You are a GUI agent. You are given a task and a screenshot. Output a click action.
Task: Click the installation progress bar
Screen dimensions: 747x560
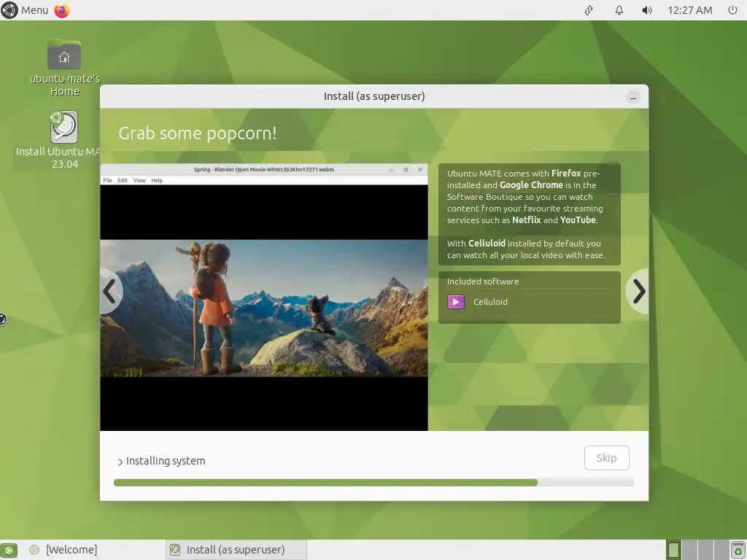[x=373, y=483]
